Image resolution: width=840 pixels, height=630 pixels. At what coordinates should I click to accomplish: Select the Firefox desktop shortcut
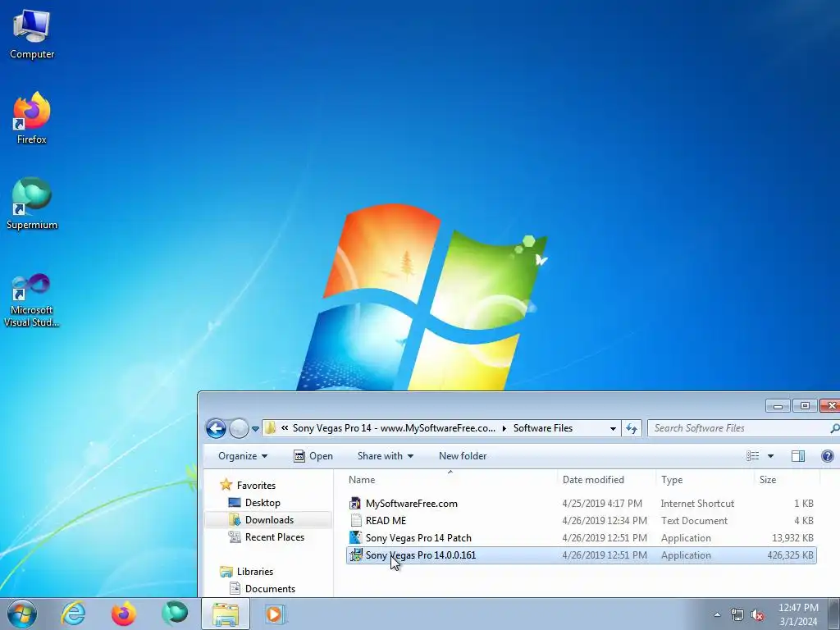coord(32,118)
